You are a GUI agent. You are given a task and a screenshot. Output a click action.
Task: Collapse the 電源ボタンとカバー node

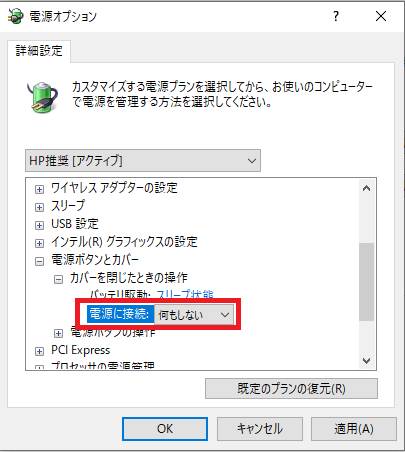click(x=39, y=261)
